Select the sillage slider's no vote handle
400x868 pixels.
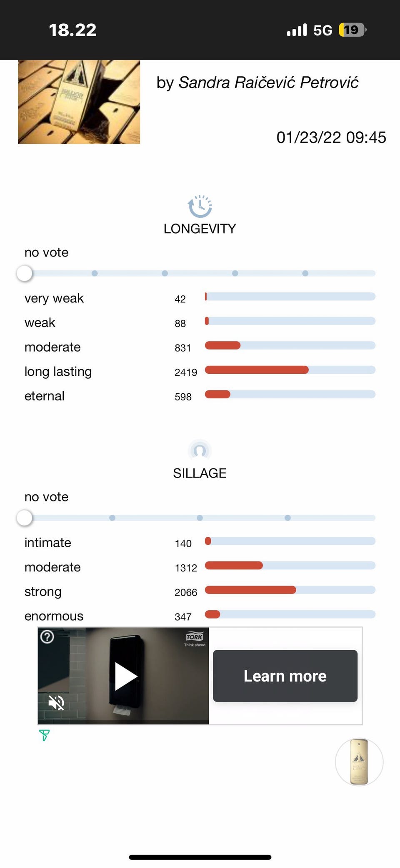tap(25, 518)
